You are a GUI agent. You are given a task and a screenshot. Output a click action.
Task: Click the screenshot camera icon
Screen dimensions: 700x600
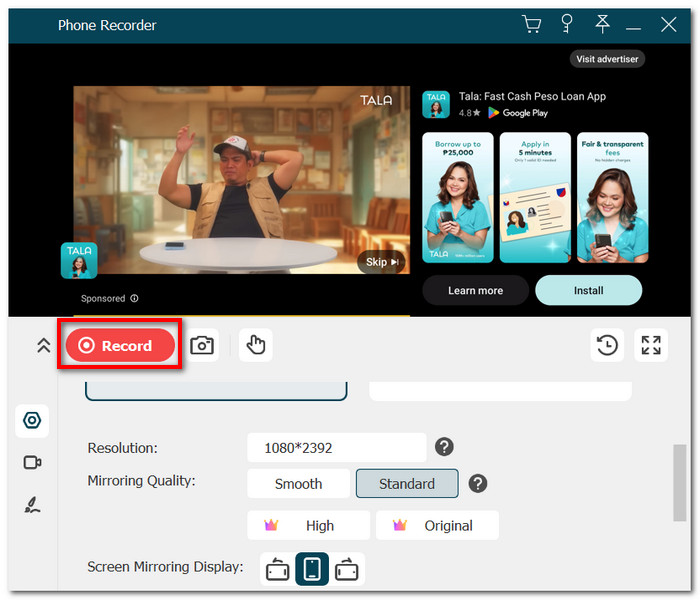(202, 345)
